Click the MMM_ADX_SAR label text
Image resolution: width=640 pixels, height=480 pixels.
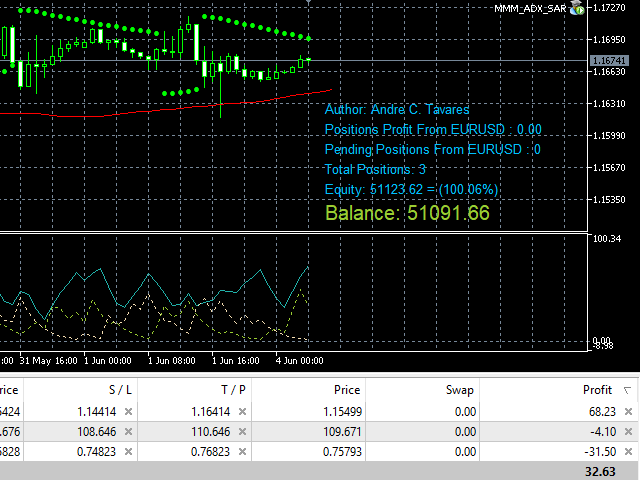pos(531,8)
